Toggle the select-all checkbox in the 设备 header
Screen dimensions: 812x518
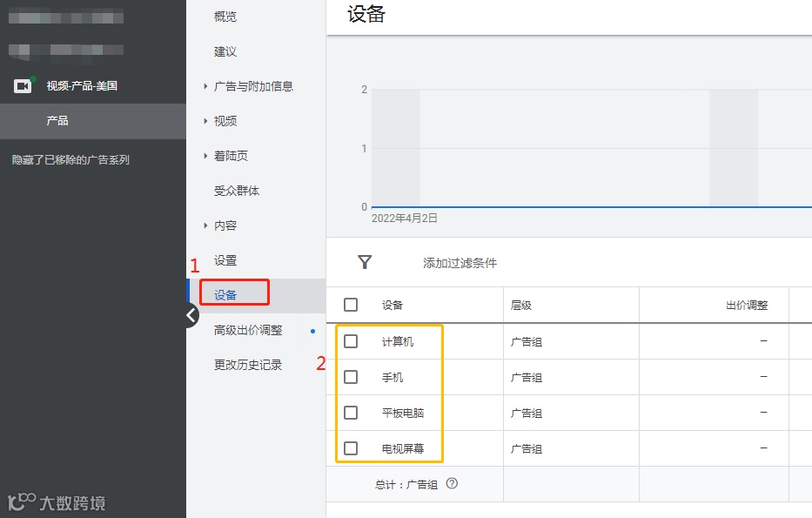click(351, 305)
